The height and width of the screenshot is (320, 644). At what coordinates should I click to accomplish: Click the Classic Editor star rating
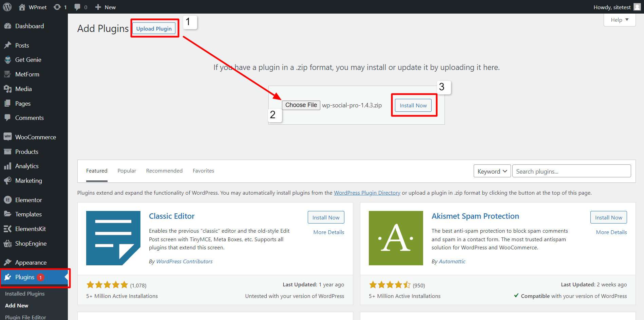[107, 285]
